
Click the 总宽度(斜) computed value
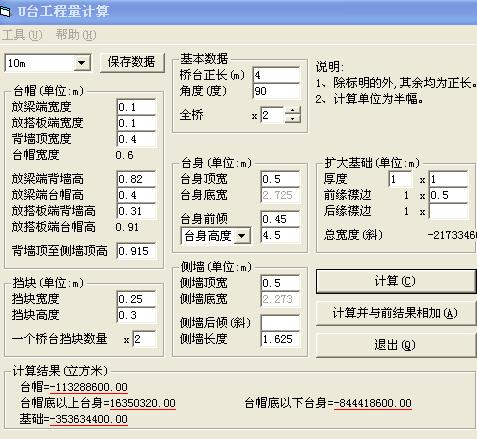point(452,235)
